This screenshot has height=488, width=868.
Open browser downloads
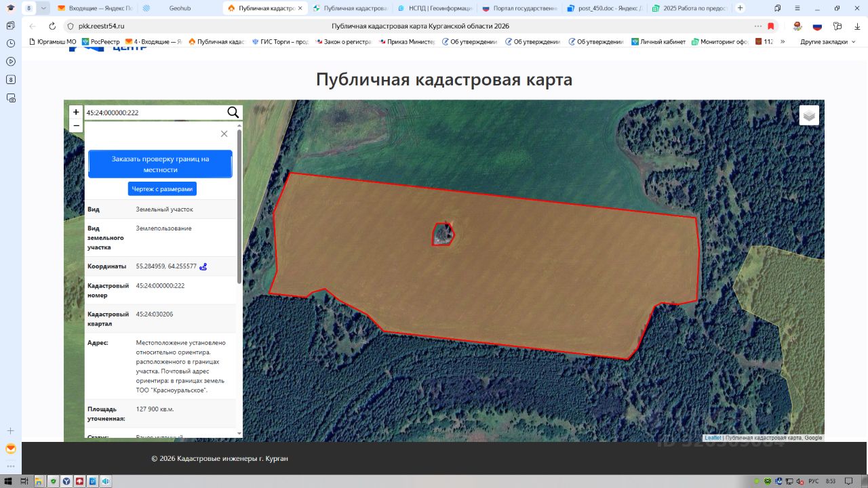coord(857,26)
